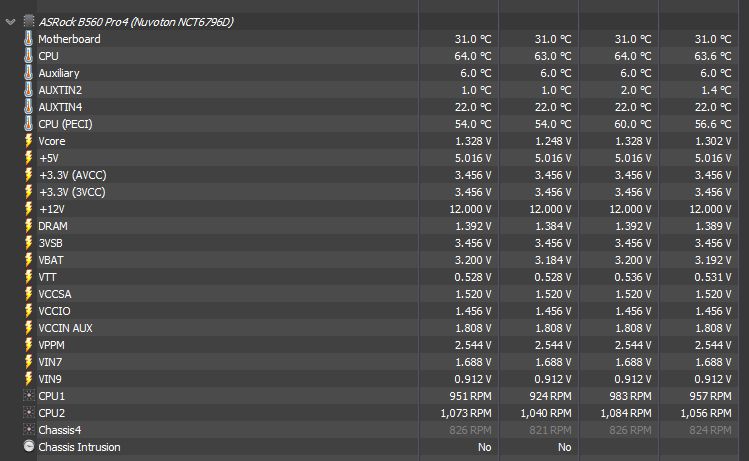Screen dimensions: 749x461
Task: Select the CPU (PECI) sensor label
Action: click(65, 124)
